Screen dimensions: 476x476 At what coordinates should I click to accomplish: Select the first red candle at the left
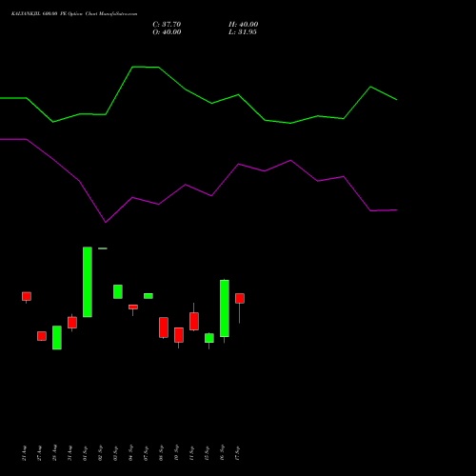click(x=27, y=296)
